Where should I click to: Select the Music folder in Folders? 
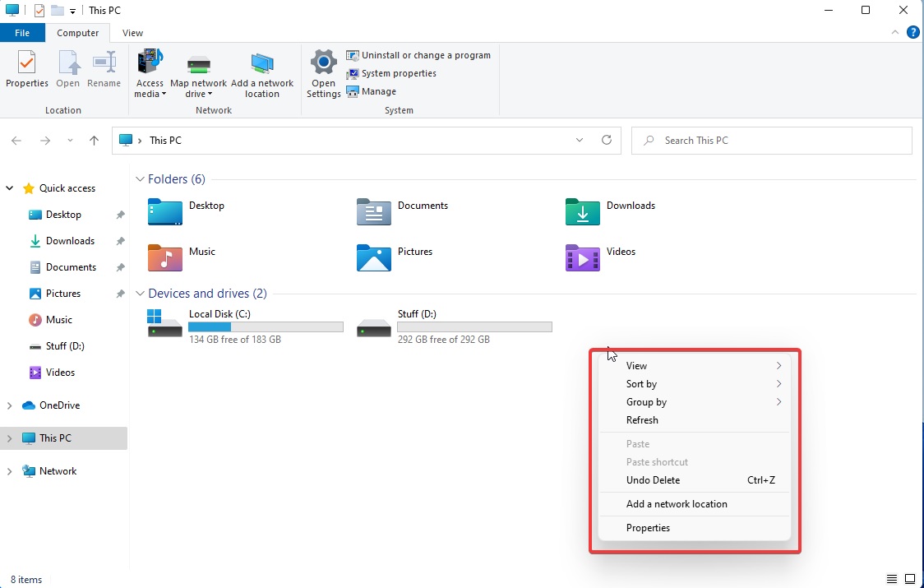point(182,257)
